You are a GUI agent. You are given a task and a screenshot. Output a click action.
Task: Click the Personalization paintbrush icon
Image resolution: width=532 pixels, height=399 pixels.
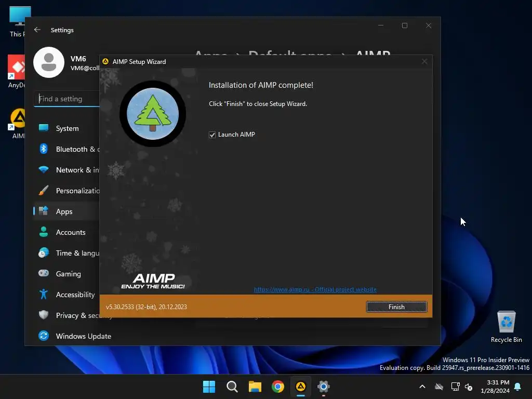pyautogui.click(x=44, y=190)
